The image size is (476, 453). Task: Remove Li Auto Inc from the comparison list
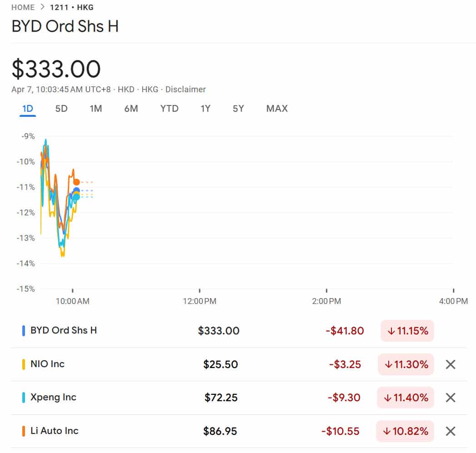(x=450, y=431)
